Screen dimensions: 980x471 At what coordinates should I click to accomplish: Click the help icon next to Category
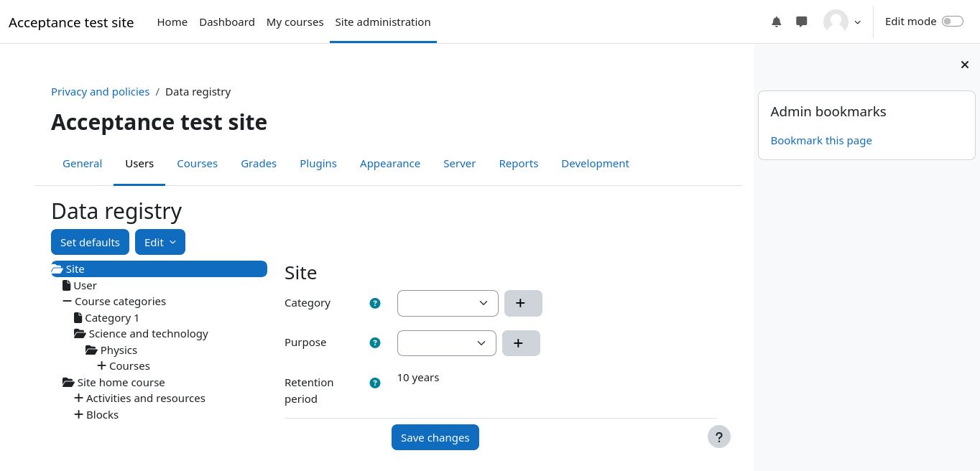tap(374, 303)
